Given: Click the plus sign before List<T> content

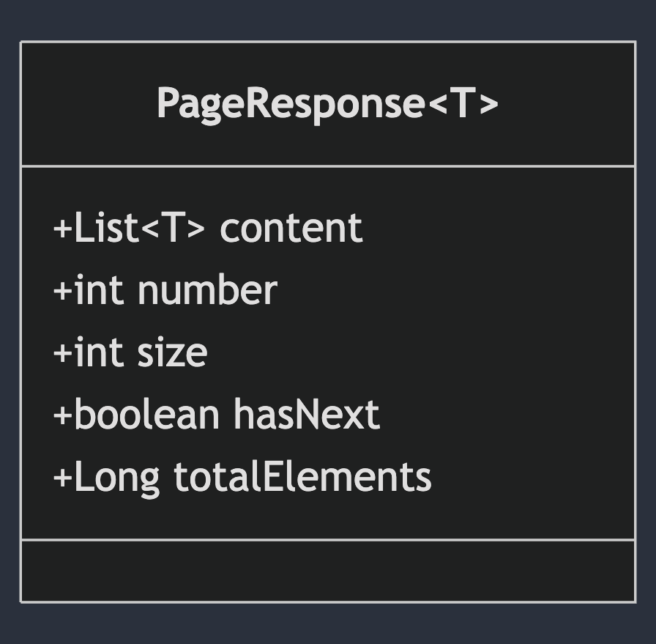Looking at the screenshot, I should pos(63,229).
